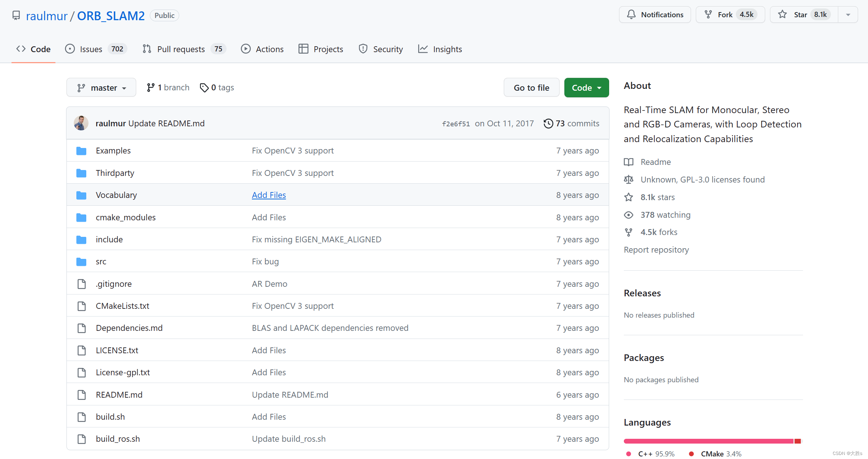Open the LICENSE.txt file
Screen dimensions: 868x459
coord(117,350)
